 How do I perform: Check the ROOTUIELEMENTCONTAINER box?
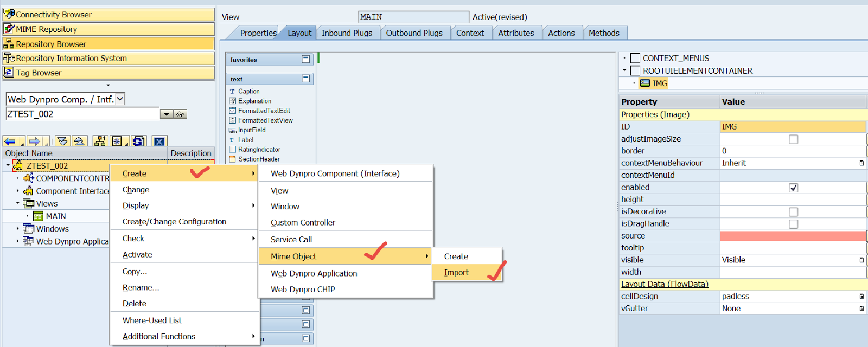(635, 70)
